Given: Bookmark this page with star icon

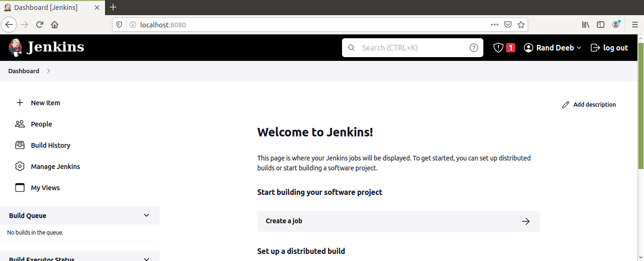Looking at the screenshot, I should 521,25.
